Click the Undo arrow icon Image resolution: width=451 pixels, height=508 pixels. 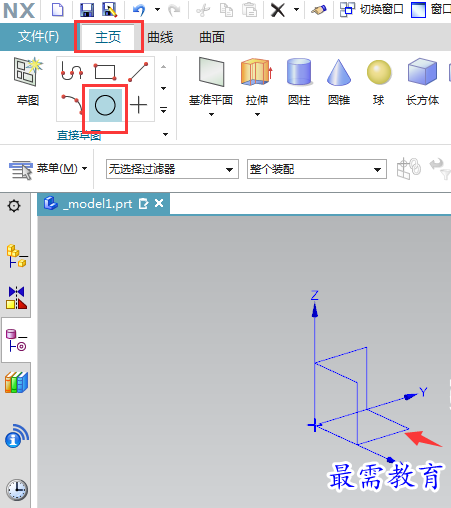(139, 10)
